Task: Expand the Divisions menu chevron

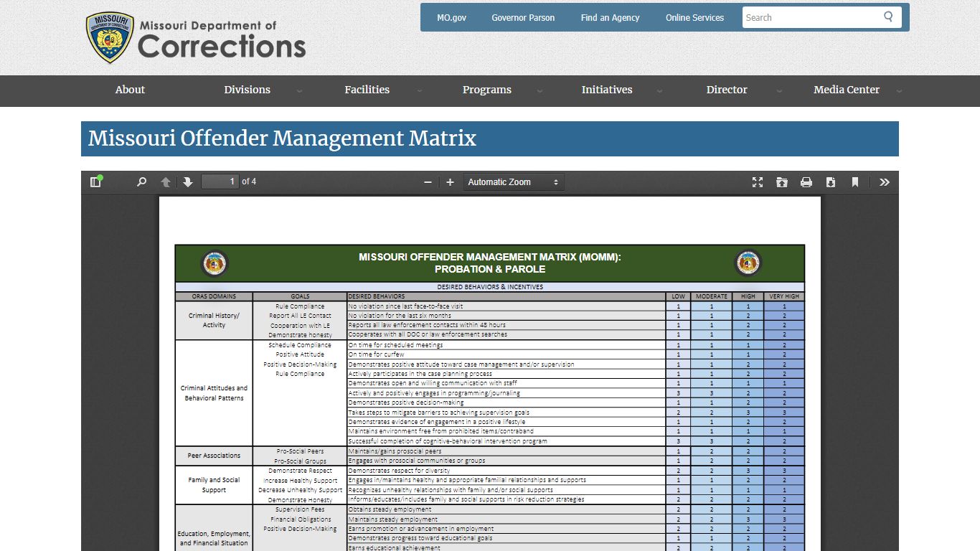Action: click(x=299, y=91)
